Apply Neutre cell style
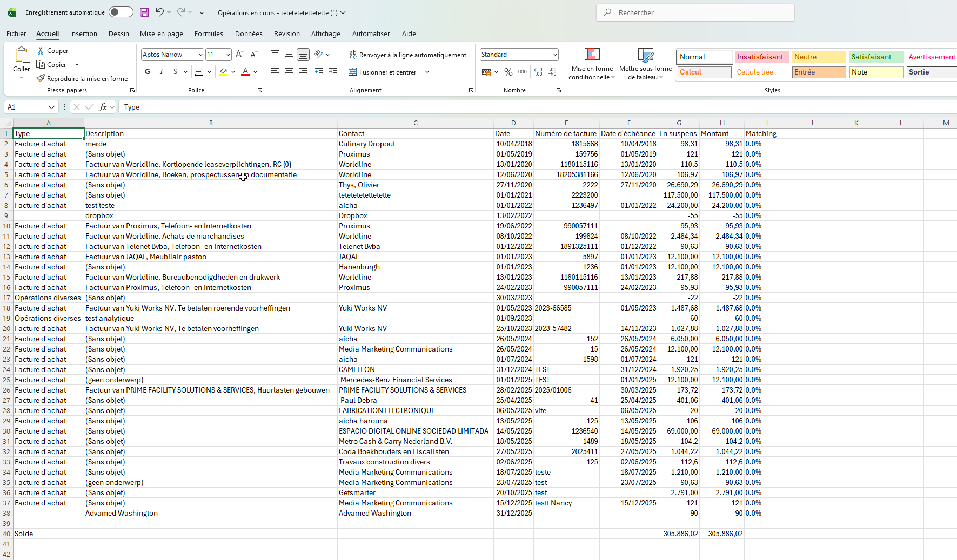This screenshot has height=560, width=957. [818, 57]
